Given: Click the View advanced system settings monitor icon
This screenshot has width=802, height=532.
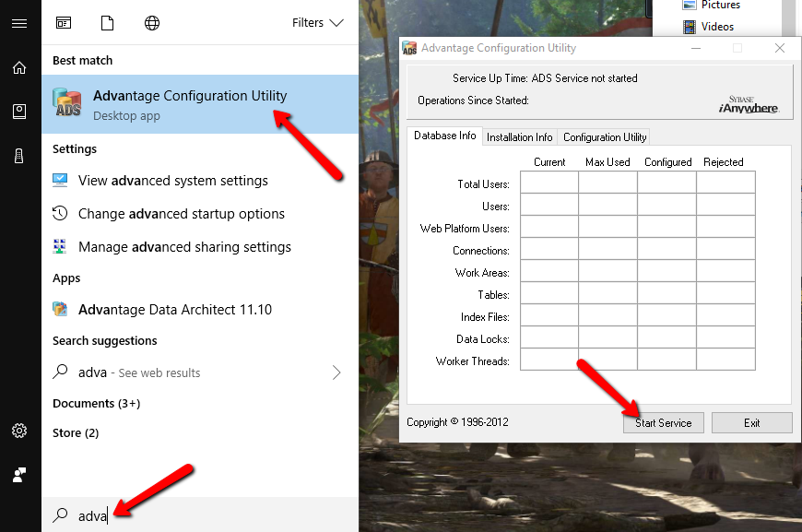Looking at the screenshot, I should tap(60, 180).
